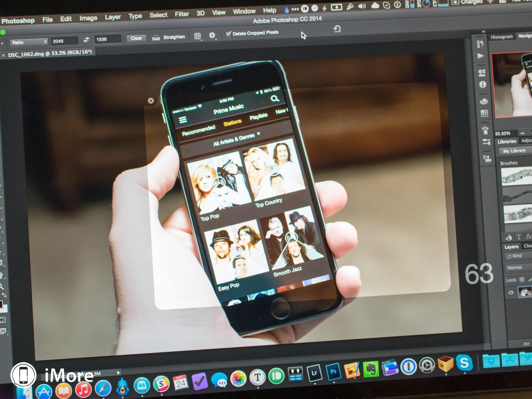The width and height of the screenshot is (532, 399).
Task: Open the Image menu
Action: (88, 18)
